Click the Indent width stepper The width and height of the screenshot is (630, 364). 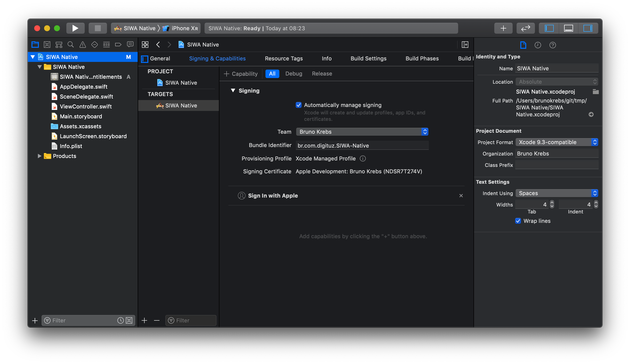pyautogui.click(x=595, y=205)
